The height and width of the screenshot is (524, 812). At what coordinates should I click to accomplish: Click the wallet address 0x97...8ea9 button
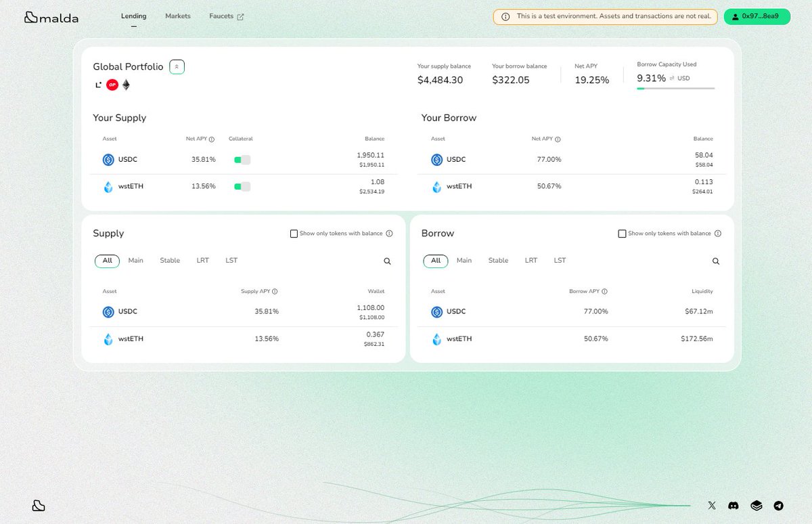(757, 16)
